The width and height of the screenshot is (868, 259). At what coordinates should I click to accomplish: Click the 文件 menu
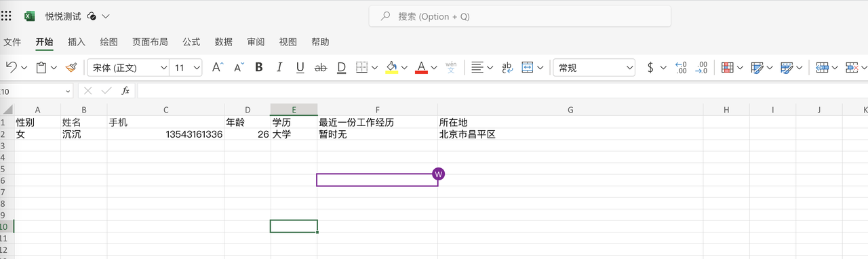coord(12,42)
